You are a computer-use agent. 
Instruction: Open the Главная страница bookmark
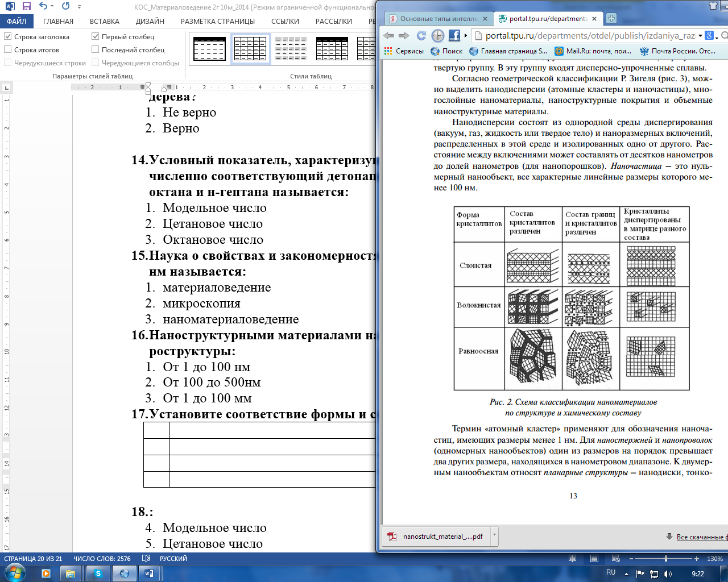508,51
